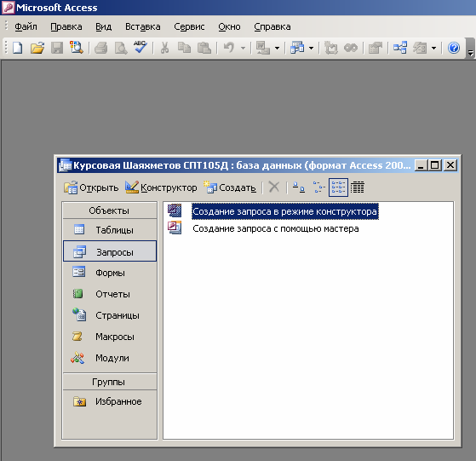Click the Office Links icon

[x=262, y=48]
